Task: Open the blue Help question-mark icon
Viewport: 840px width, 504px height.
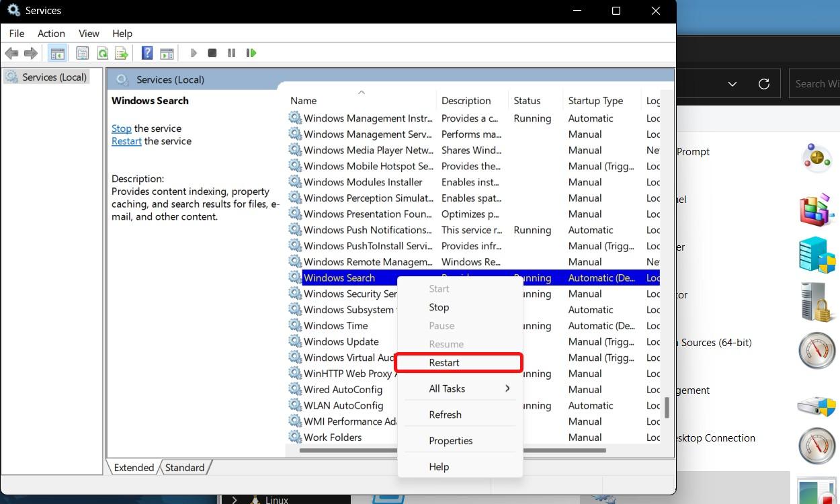Action: (x=147, y=53)
